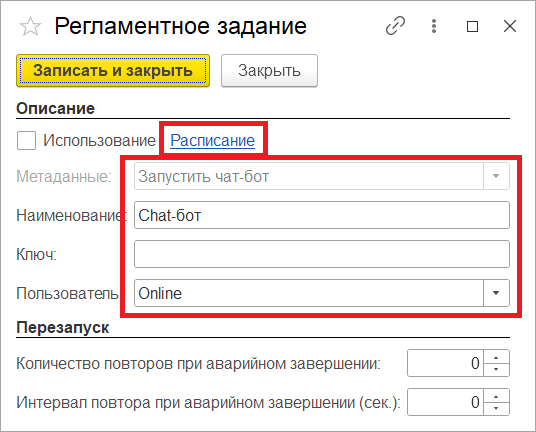Close the Регламентное задание window

(510, 26)
